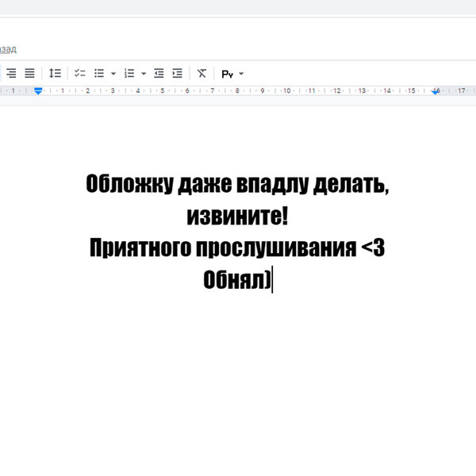Click the increase indent icon
This screenshot has height=476, width=476.
[x=177, y=73]
